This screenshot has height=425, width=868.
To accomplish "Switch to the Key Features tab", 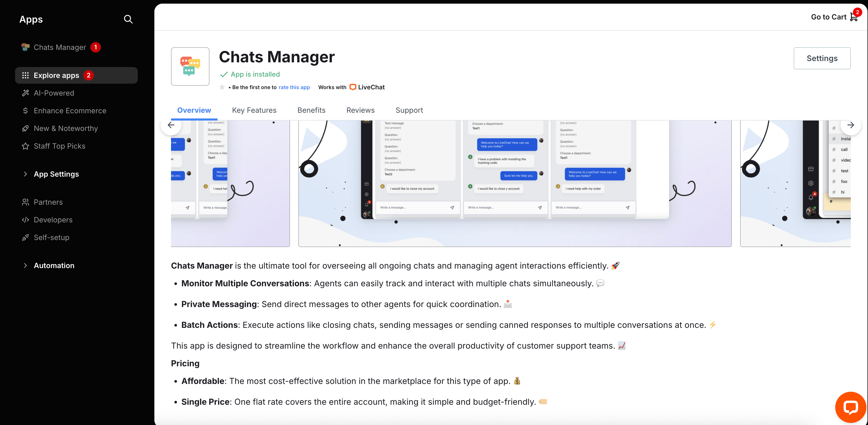I will pos(254,110).
